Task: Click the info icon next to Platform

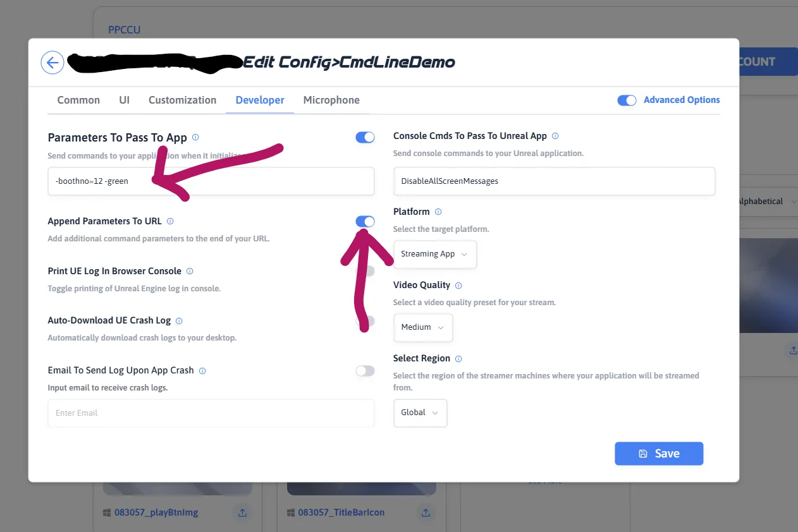Action: (438, 212)
